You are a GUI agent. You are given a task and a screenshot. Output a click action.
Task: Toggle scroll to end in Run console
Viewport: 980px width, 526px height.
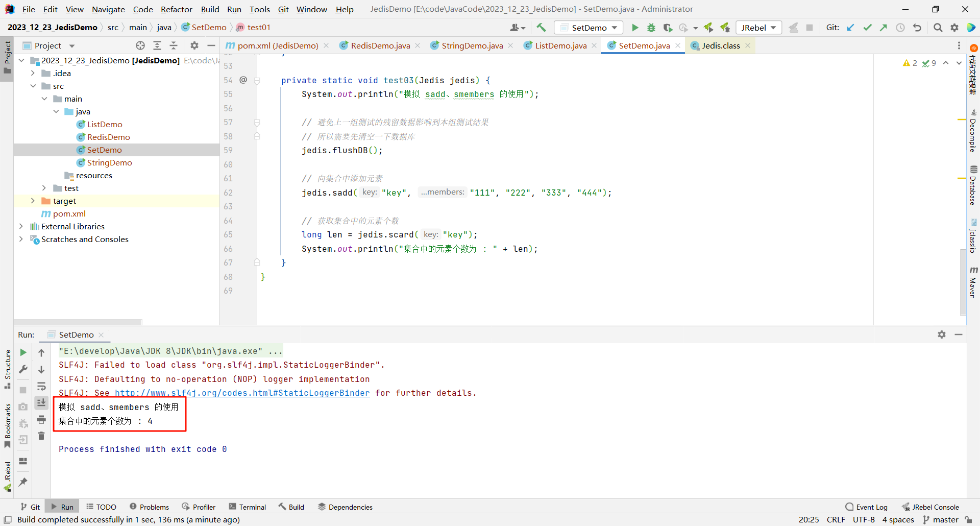pos(41,403)
